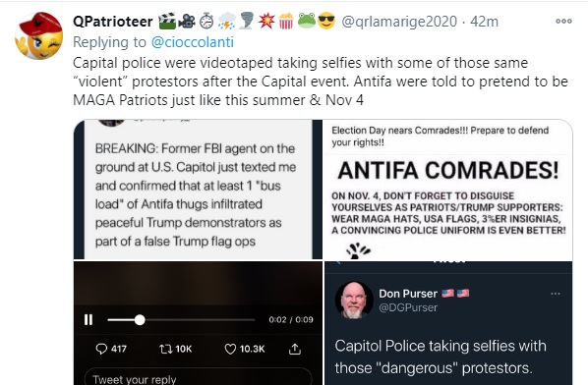This screenshot has width=588, height=385.
Task: Like the embedded tweet with 10.3K
Action: click(245, 349)
